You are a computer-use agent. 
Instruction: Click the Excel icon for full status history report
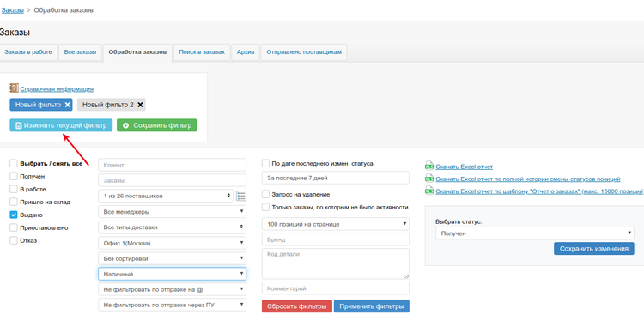(429, 178)
